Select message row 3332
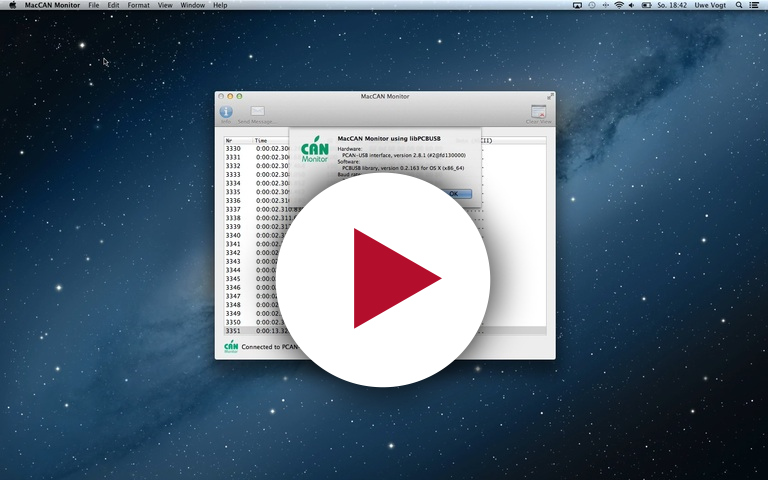 pos(385,166)
